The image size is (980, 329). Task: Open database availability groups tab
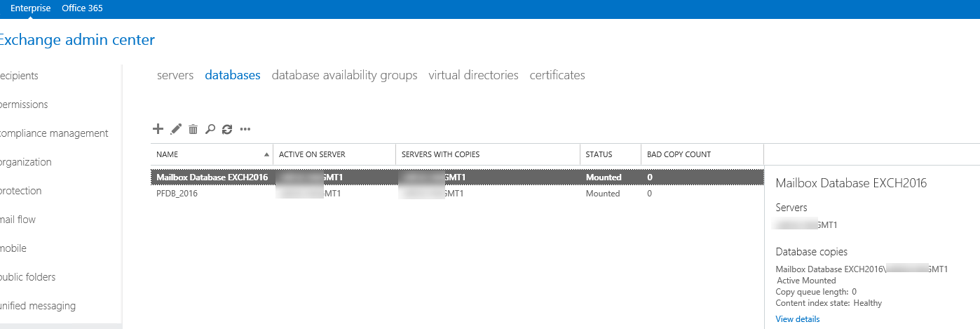pyautogui.click(x=344, y=75)
